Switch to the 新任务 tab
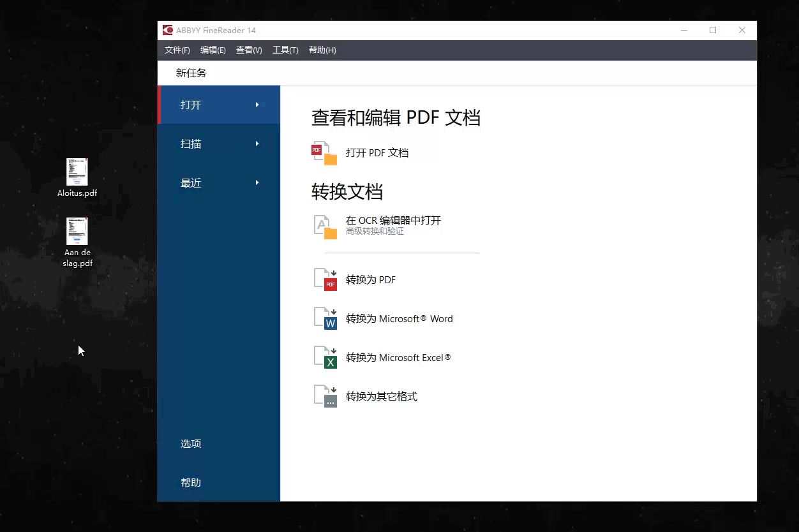 (191, 73)
